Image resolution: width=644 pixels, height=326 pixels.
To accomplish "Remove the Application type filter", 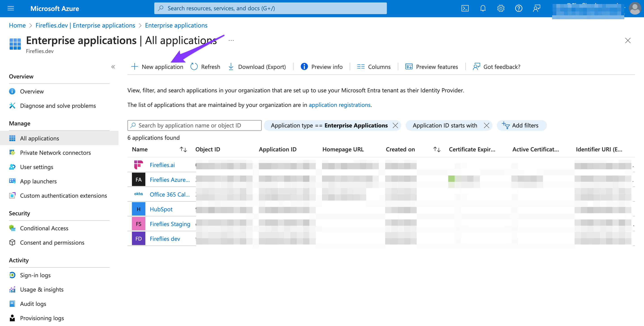I will point(395,125).
